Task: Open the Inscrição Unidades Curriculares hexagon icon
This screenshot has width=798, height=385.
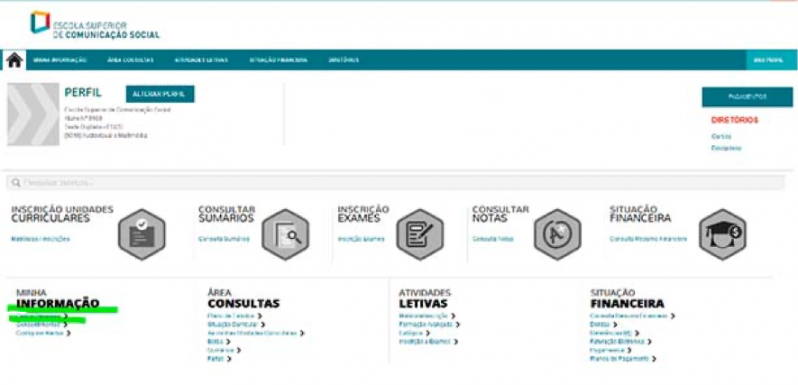Action: [x=142, y=234]
